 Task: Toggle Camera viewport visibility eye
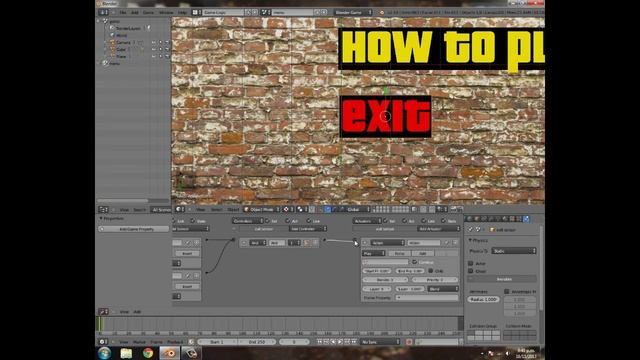click(153, 42)
